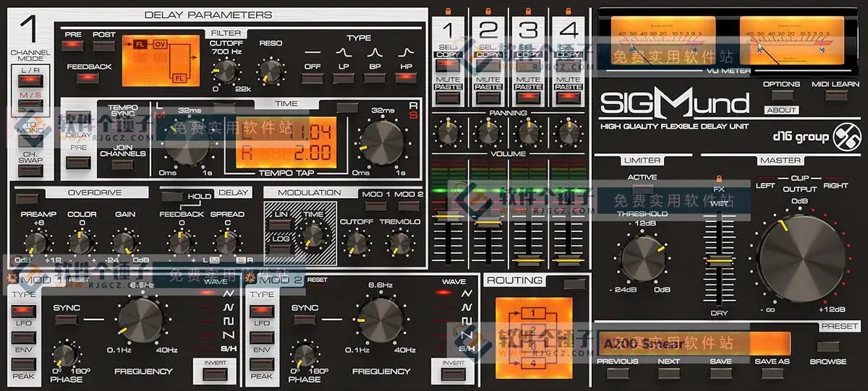Screen dimensions: 868x391
Task: Toggle the CH. SWAP switch
Action: pos(30,170)
